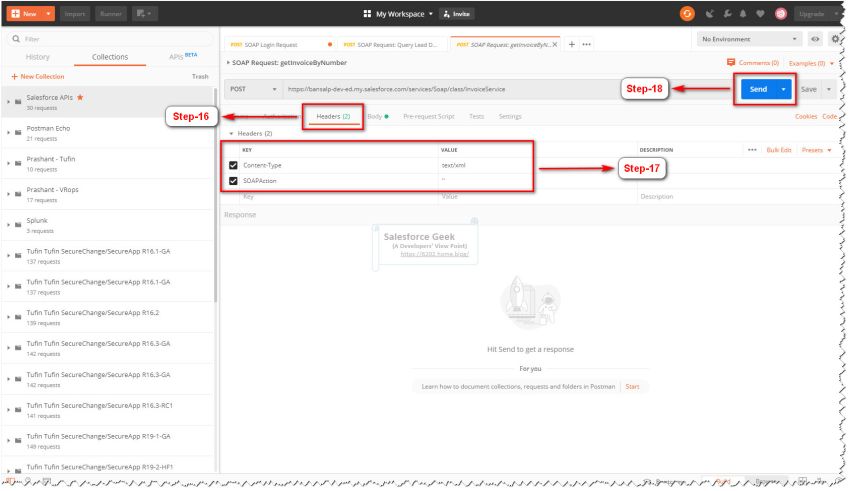The image size is (850, 491).
Task: Switch to SOAP Login Request tab
Action: coord(280,44)
